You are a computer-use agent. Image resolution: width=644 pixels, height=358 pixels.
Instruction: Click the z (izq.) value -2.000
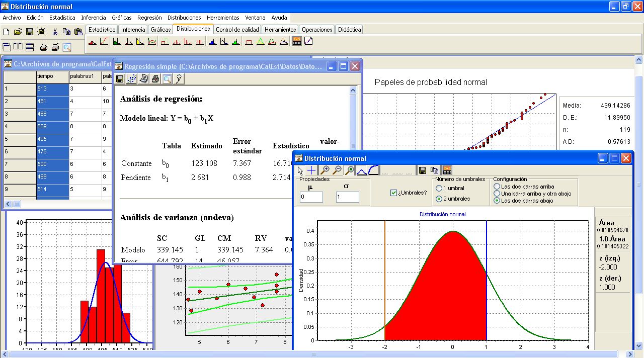(x=607, y=267)
